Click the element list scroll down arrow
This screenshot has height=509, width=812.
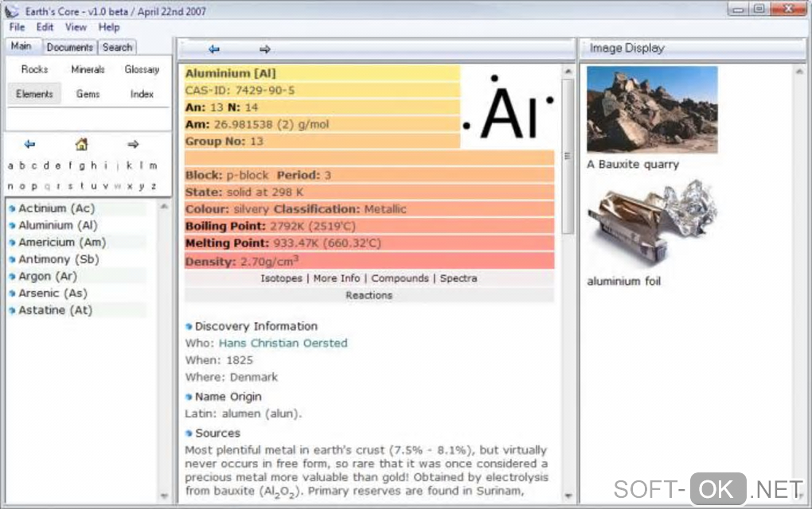coord(164,495)
